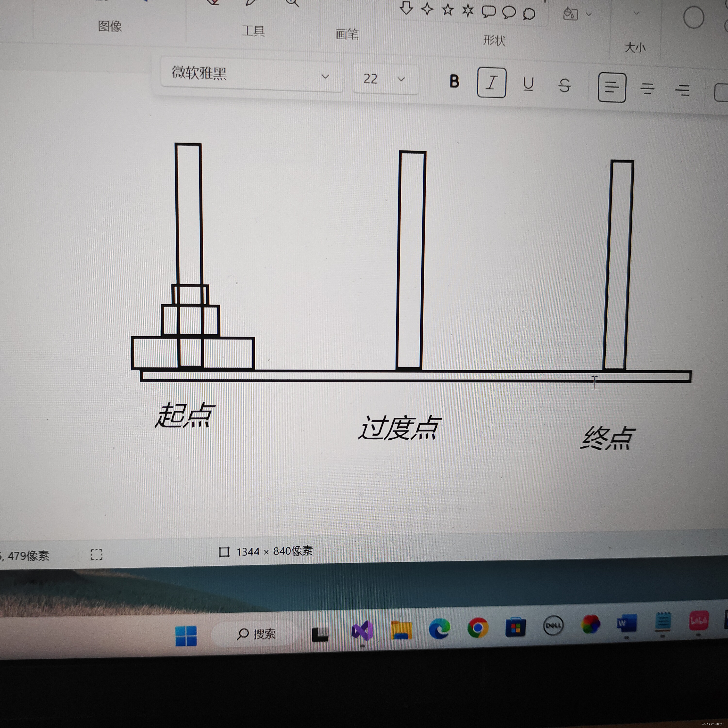Toggle underline text formatting
728x728 pixels.
coord(528,84)
